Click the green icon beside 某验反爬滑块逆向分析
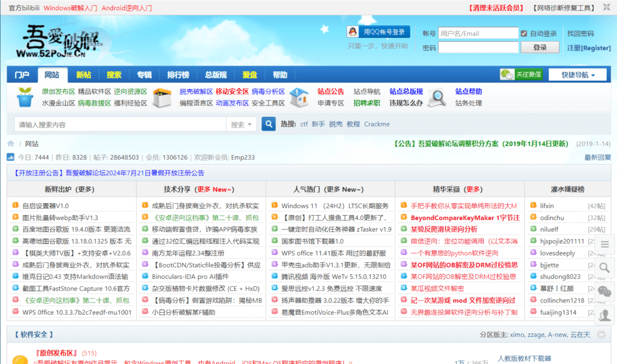617x364 pixels. coord(404,228)
